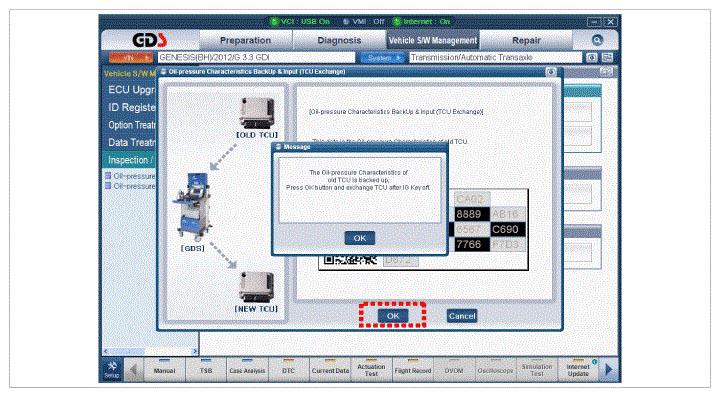Open Manual from the bottom toolbar
The image size is (720, 397).
click(164, 369)
